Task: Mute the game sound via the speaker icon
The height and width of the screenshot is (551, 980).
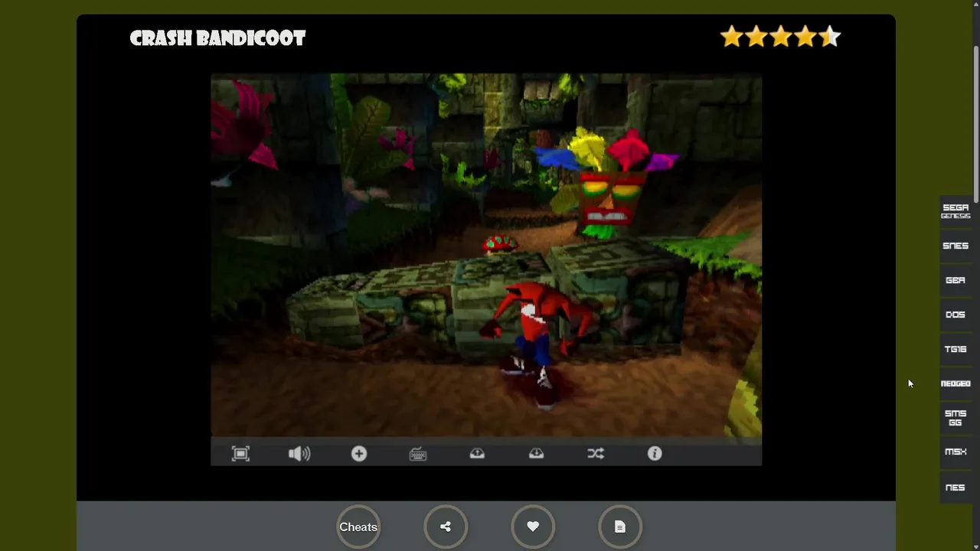Action: pos(299,454)
